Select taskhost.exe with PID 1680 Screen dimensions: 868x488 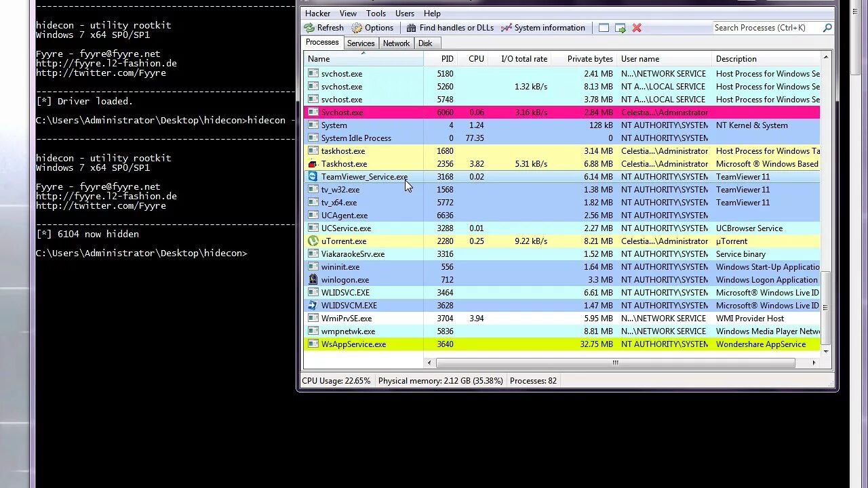point(561,151)
